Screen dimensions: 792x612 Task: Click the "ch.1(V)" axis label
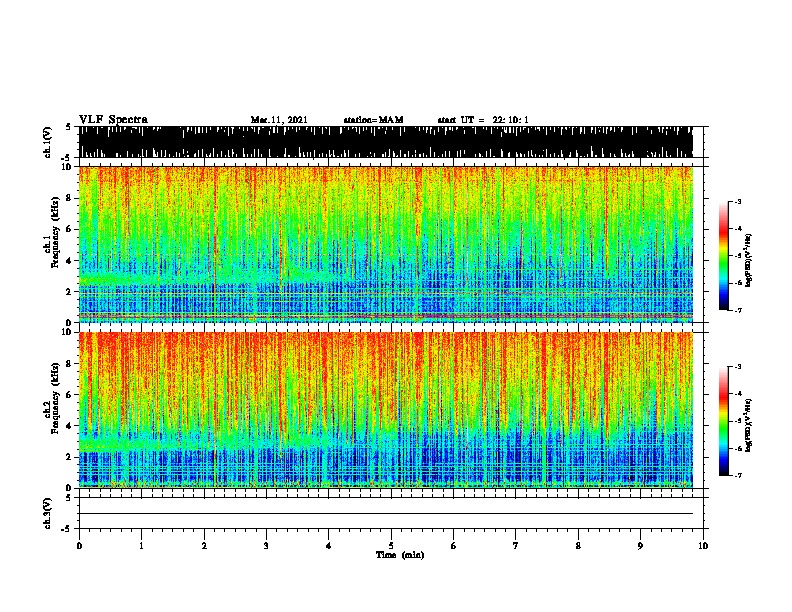47,142
